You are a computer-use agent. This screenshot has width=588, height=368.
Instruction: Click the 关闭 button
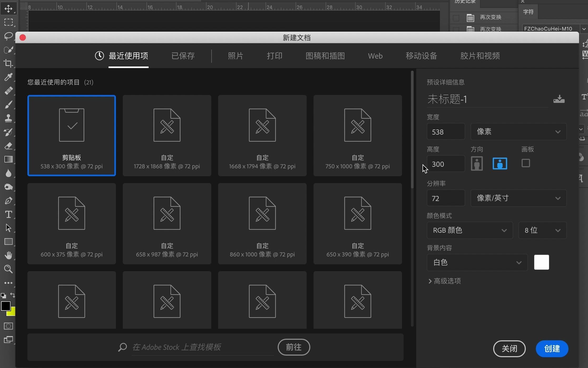click(x=509, y=348)
